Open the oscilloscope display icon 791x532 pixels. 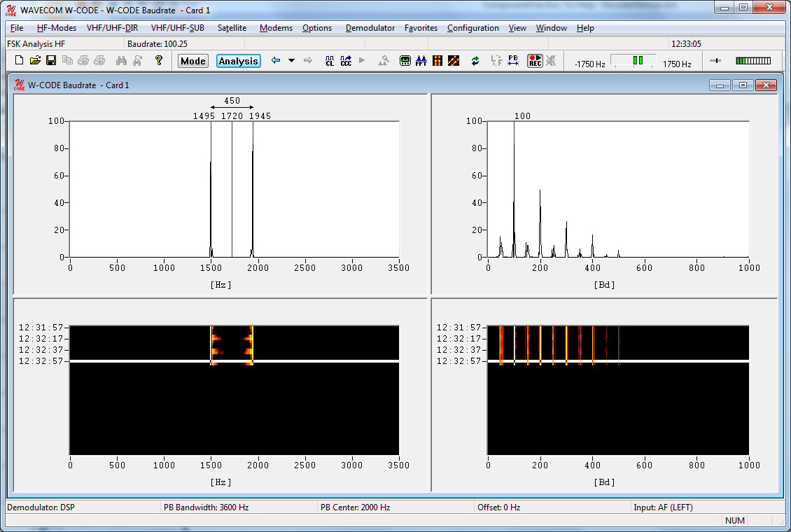coord(405,60)
